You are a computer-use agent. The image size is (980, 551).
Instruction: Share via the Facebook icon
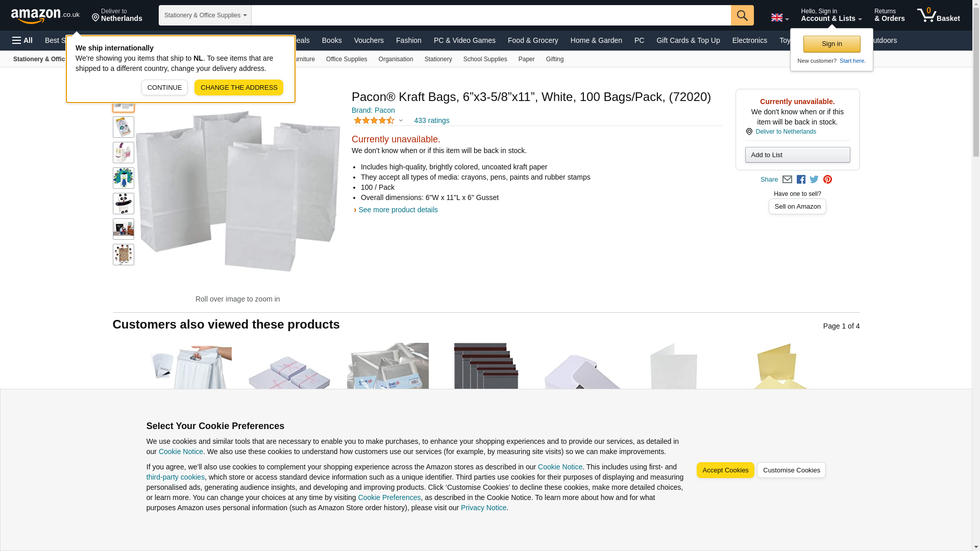801,180
